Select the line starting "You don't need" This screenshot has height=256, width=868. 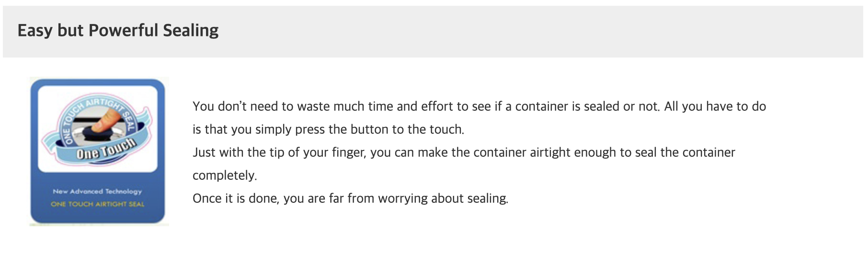point(479,106)
